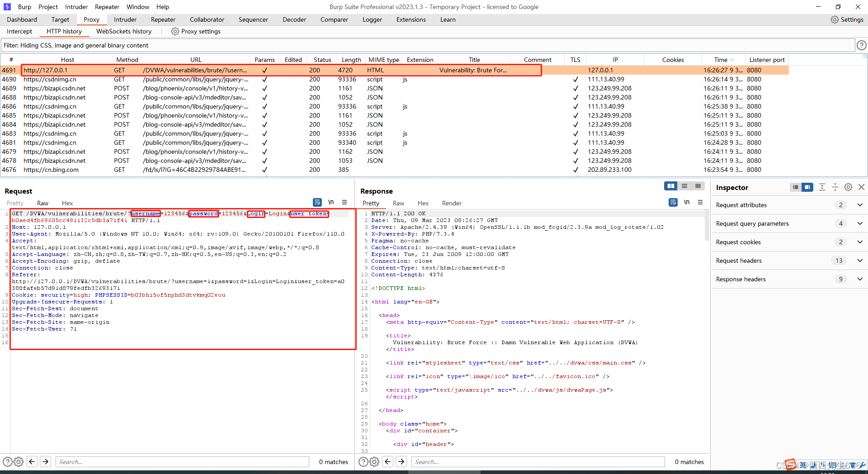Sort by the Length column header

click(351, 60)
